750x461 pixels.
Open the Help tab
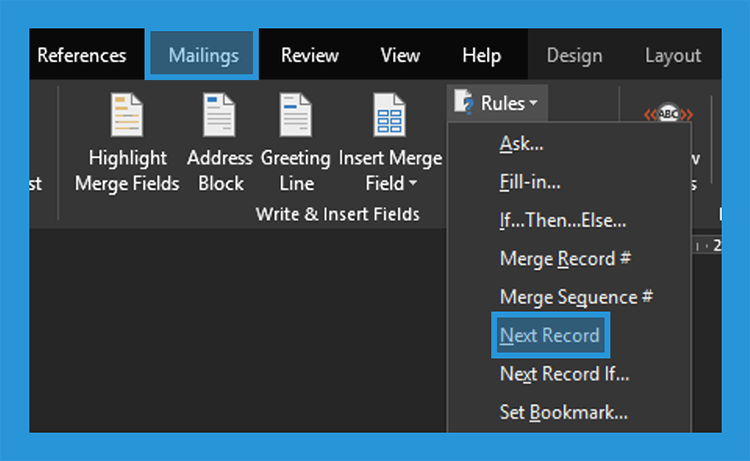pyautogui.click(x=481, y=55)
